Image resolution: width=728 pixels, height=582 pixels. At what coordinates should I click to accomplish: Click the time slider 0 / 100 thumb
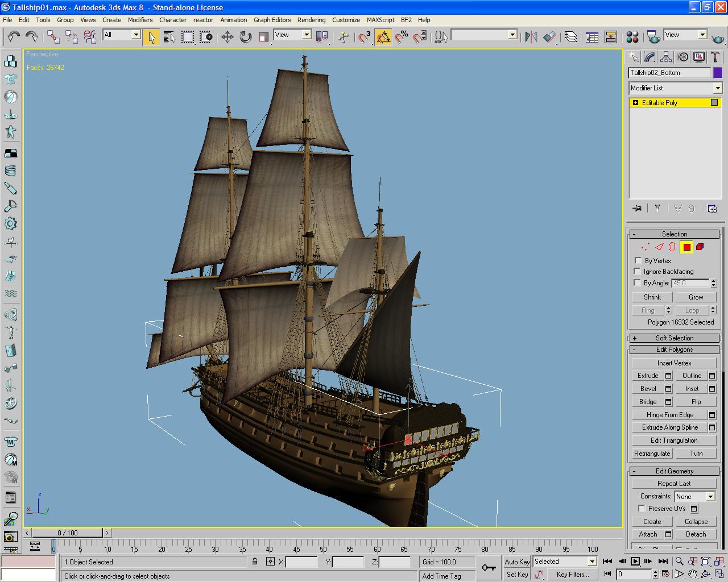(68, 533)
